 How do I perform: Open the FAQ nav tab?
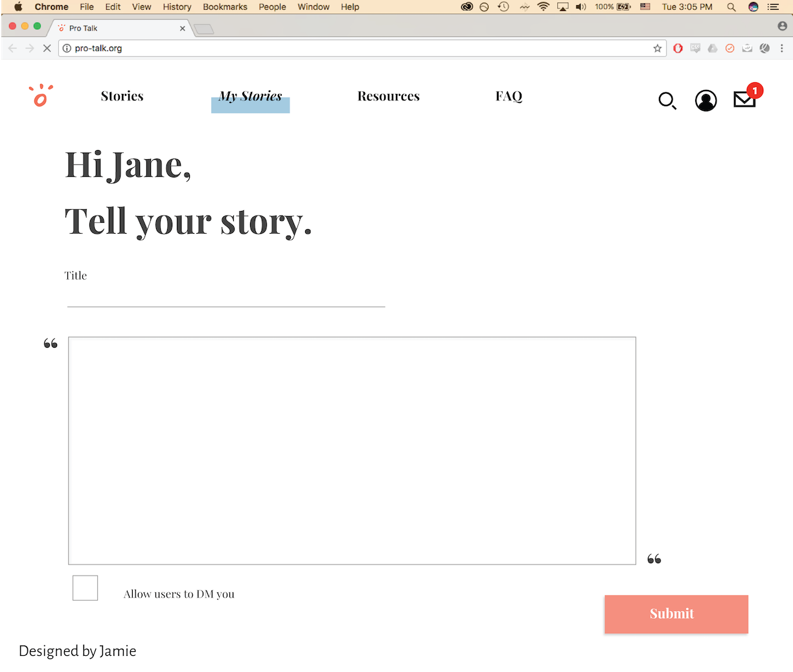(509, 96)
